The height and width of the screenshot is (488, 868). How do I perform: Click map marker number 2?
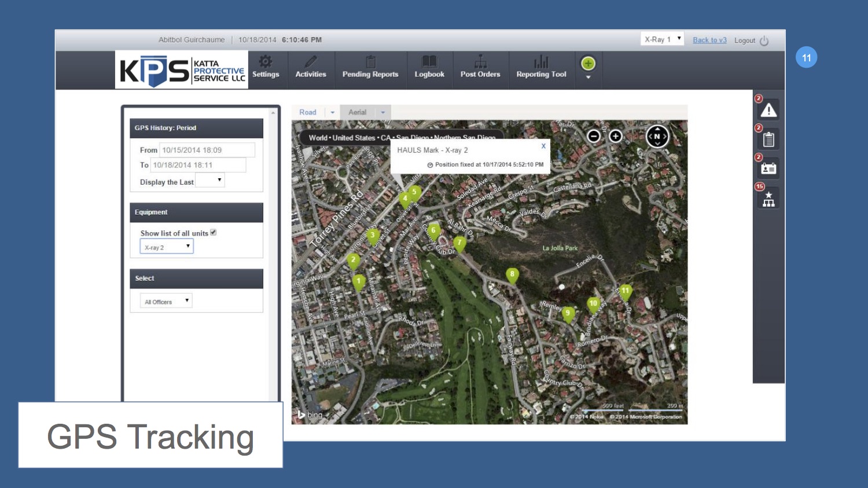(353, 261)
